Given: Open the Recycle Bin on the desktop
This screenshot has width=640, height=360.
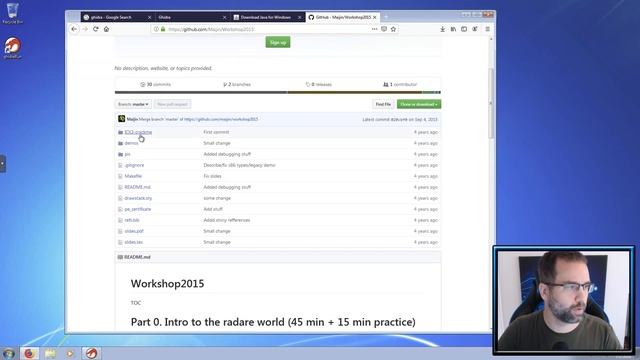Looking at the screenshot, I should [x=12, y=13].
